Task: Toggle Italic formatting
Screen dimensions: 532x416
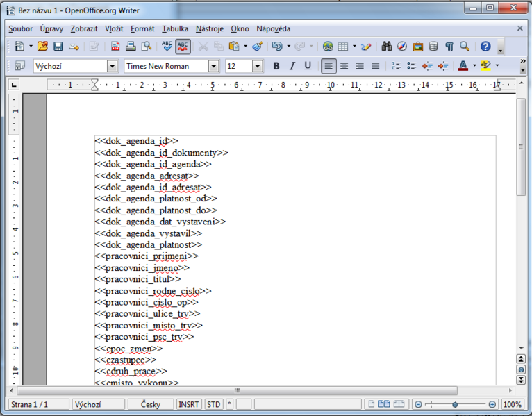Action: (x=292, y=66)
